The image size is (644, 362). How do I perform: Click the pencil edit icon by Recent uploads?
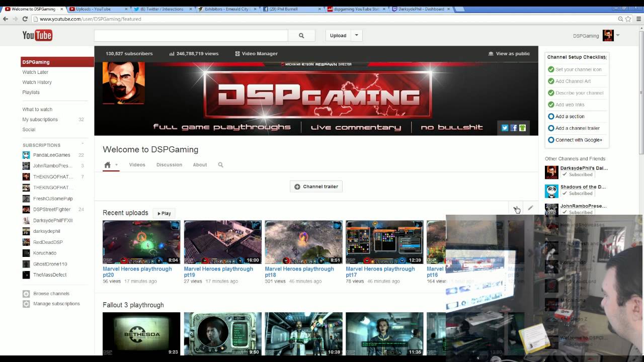tap(530, 208)
